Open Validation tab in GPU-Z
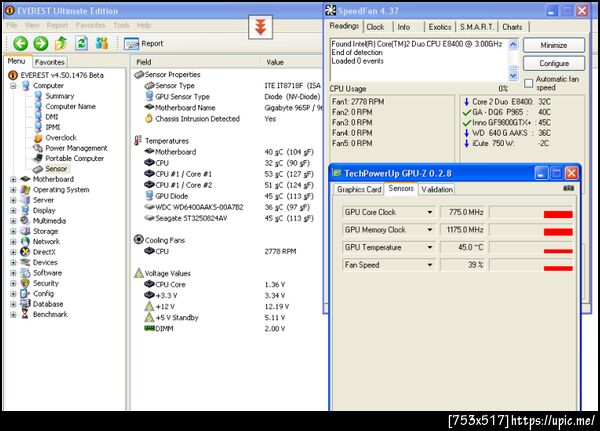The height and width of the screenshot is (431, 600). pyautogui.click(x=437, y=189)
